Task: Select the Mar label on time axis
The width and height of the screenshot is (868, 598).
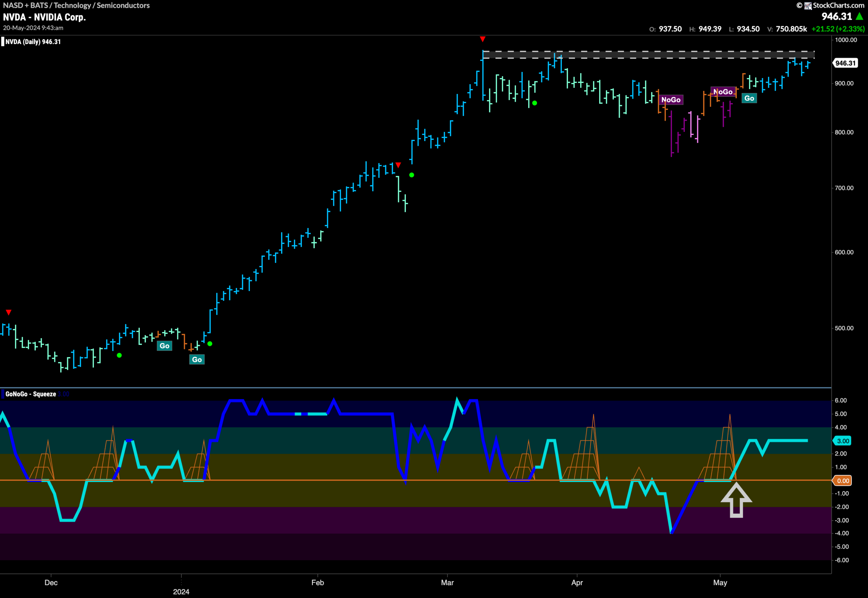Action: 447,583
